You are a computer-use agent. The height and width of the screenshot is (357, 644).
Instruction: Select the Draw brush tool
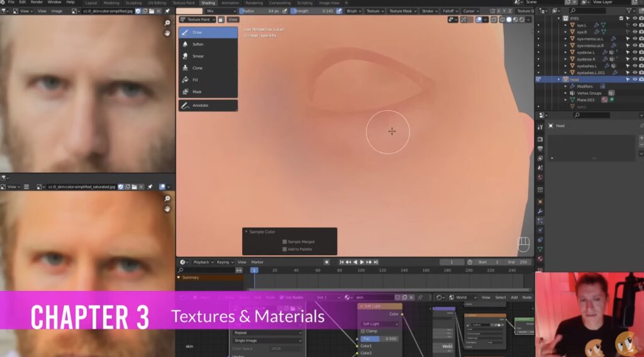208,33
